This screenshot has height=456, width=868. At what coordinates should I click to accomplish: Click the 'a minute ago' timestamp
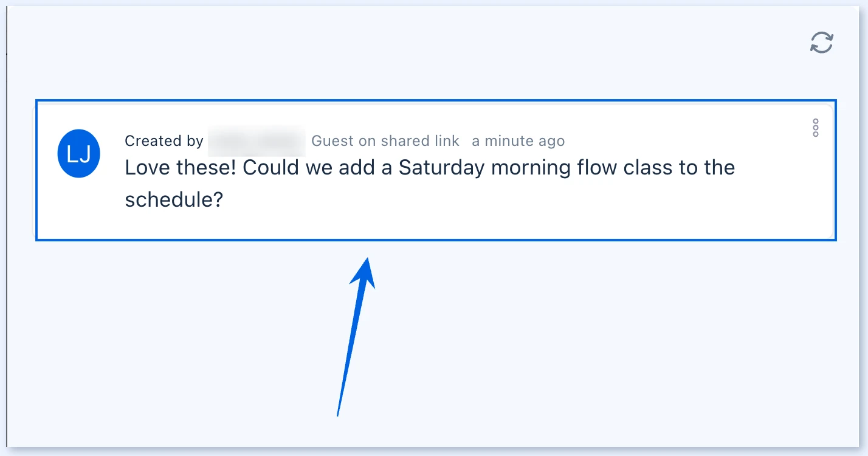(x=518, y=141)
